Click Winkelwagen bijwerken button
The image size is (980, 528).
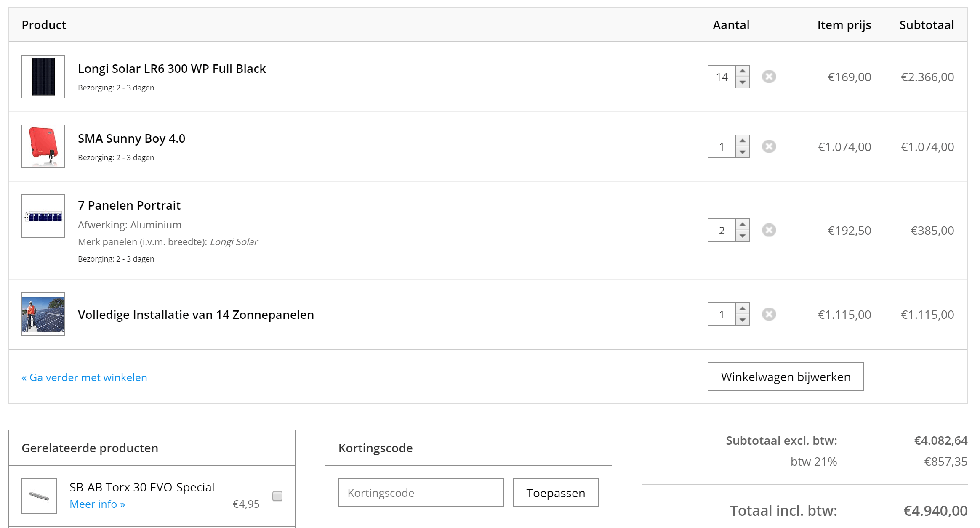tap(786, 377)
